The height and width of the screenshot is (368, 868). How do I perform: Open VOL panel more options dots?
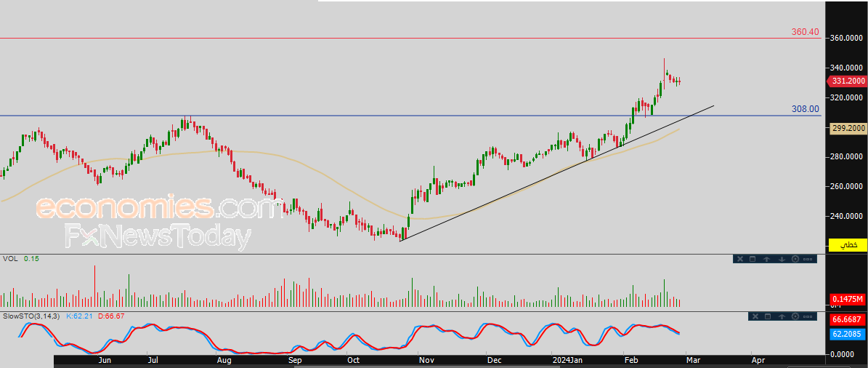[808, 260]
